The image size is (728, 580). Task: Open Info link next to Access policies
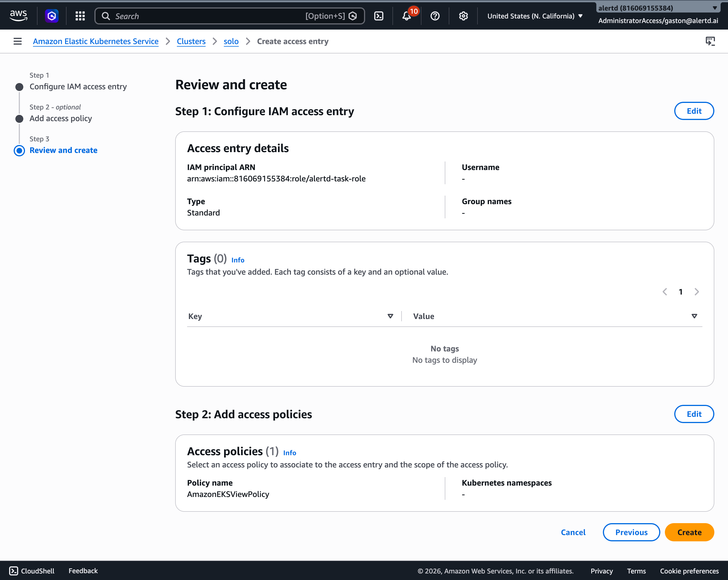coord(289,452)
